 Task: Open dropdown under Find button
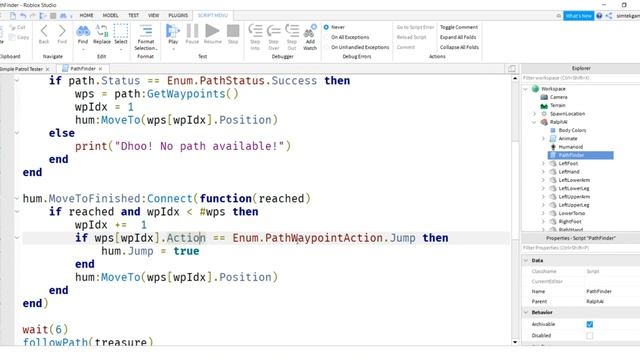83,50
